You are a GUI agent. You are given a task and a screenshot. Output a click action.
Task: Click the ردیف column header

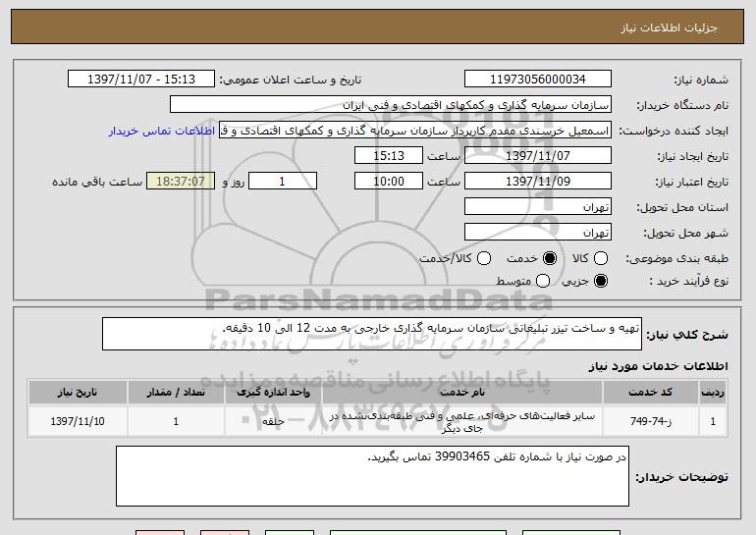[x=713, y=393]
